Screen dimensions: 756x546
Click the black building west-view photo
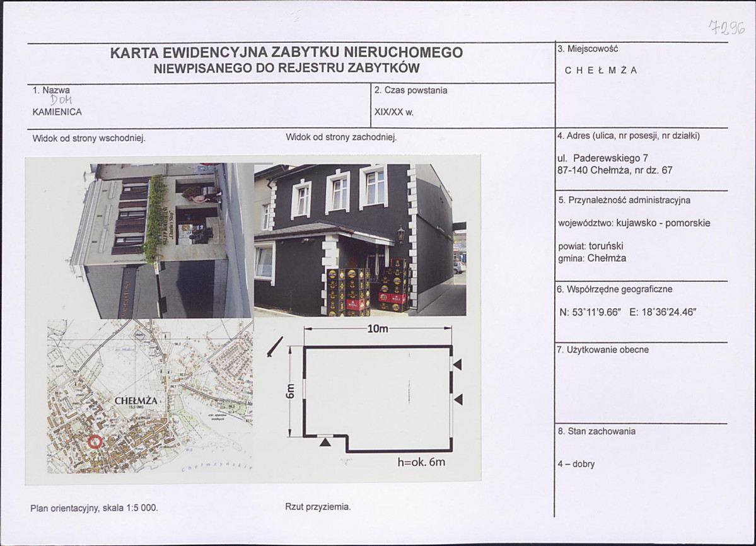(x=360, y=240)
